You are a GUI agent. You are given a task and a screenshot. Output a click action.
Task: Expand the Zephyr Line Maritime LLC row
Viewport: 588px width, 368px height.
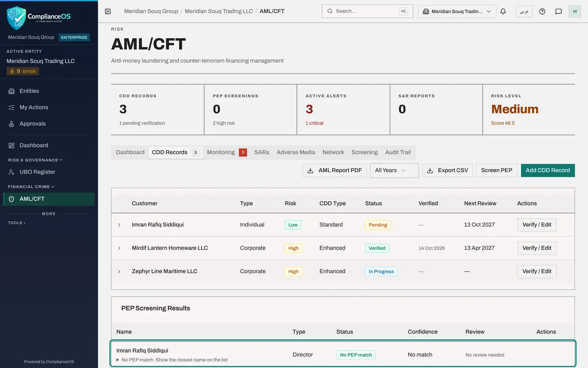(x=119, y=271)
